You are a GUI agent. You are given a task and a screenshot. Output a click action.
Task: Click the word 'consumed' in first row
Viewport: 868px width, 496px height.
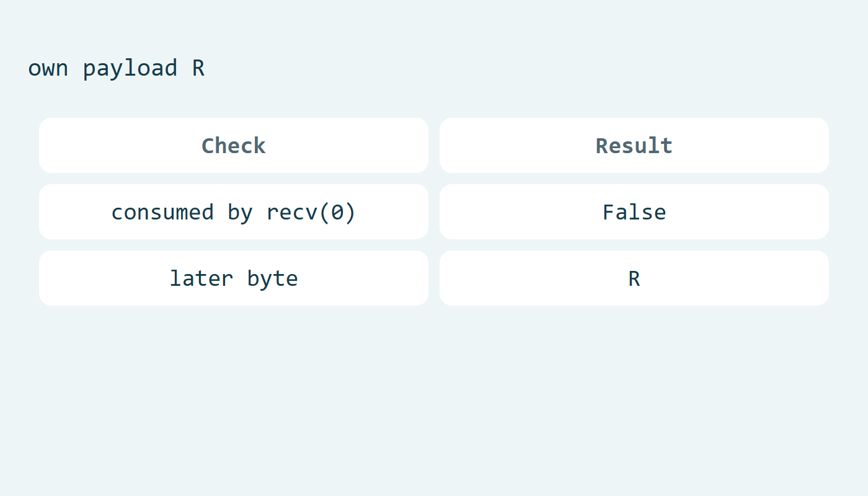(162, 212)
